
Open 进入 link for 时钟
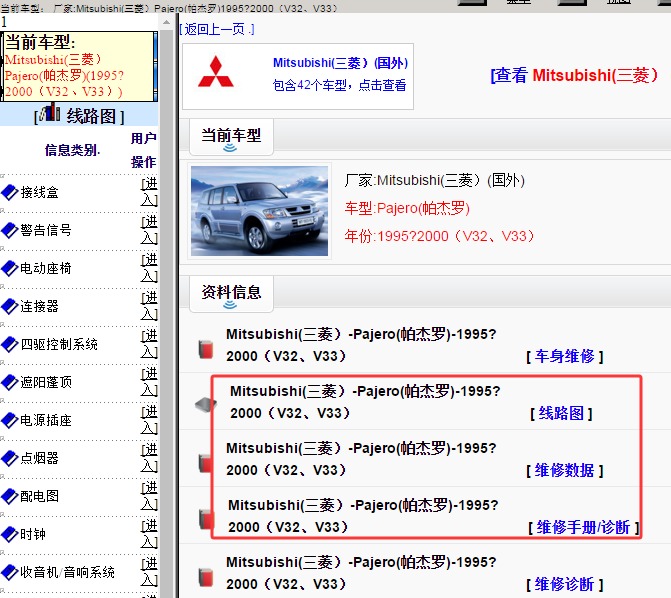149,534
